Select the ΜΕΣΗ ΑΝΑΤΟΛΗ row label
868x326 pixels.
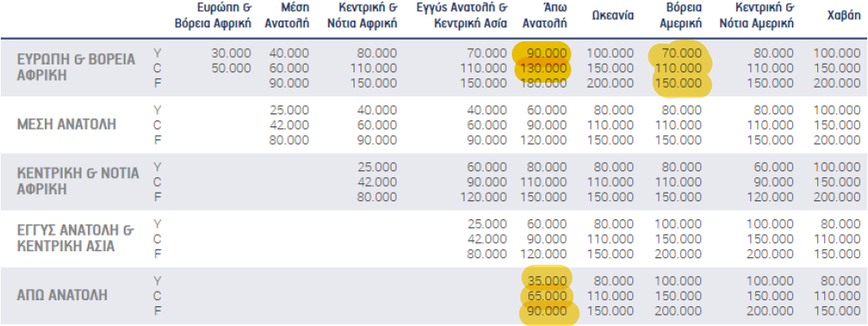67,124
